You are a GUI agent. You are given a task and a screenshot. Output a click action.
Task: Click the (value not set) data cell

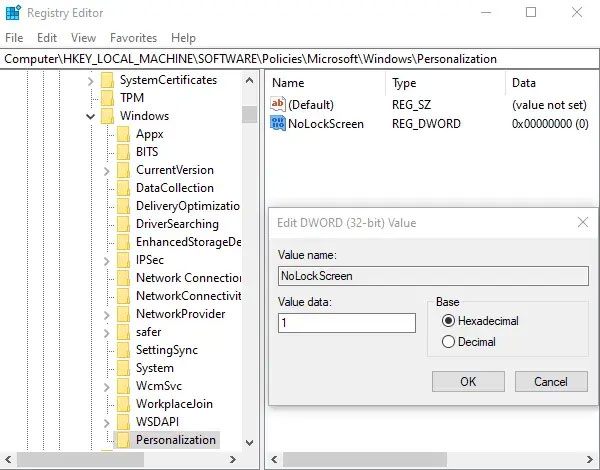(549, 105)
